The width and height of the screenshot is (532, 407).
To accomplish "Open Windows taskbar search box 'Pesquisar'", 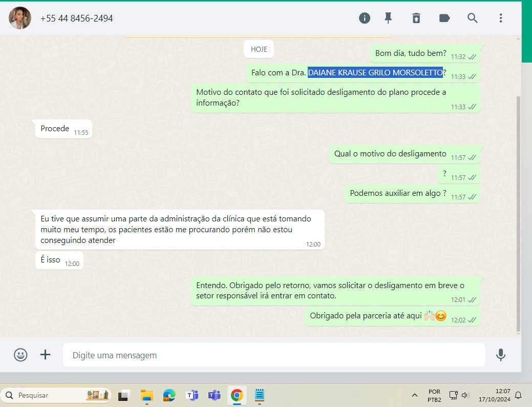I will [56, 395].
